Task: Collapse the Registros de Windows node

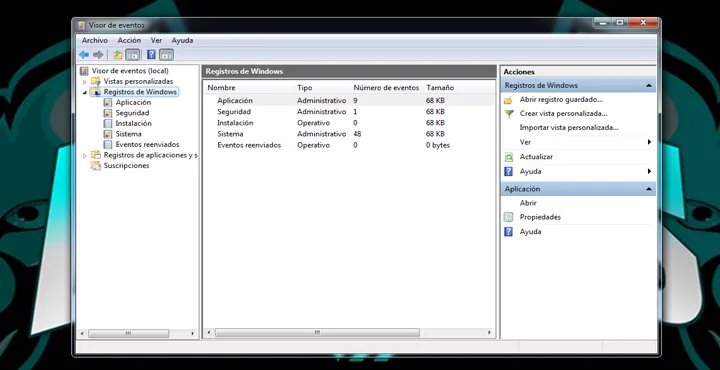Action: (x=84, y=92)
